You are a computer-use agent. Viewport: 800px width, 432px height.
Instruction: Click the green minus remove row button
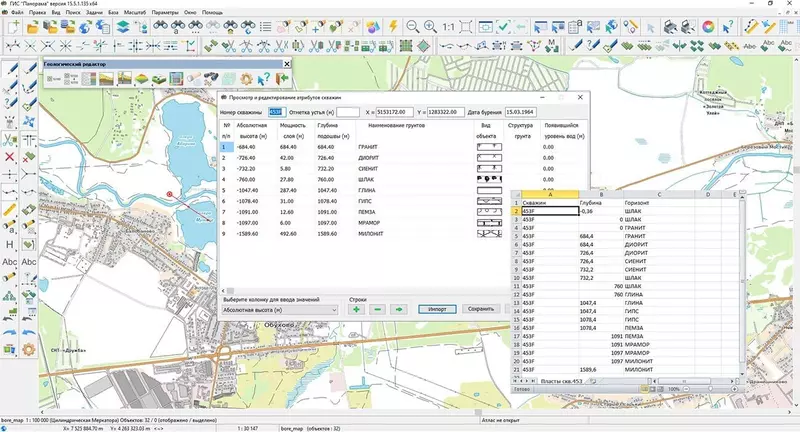pyautogui.click(x=377, y=309)
